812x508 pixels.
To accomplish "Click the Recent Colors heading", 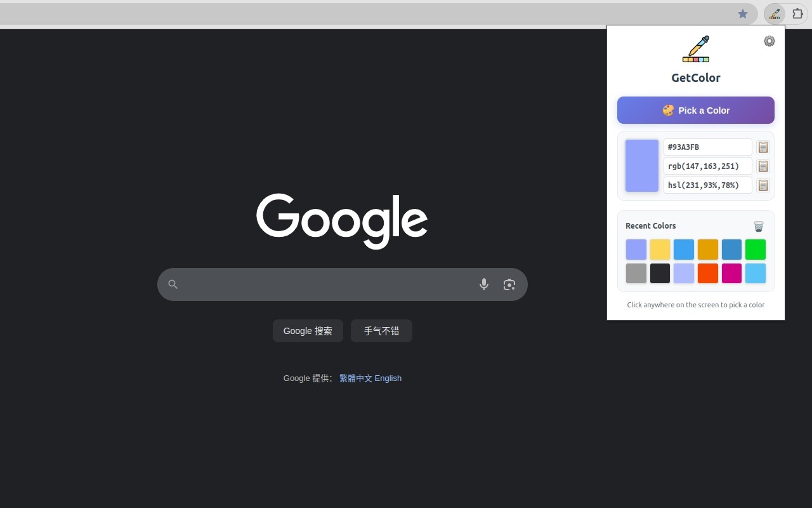I will [x=651, y=226].
